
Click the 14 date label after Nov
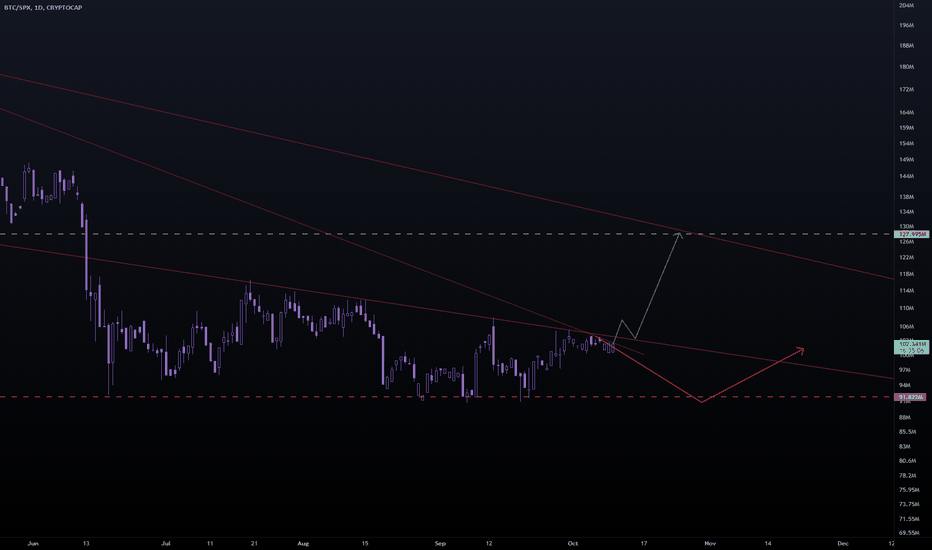tap(768, 543)
